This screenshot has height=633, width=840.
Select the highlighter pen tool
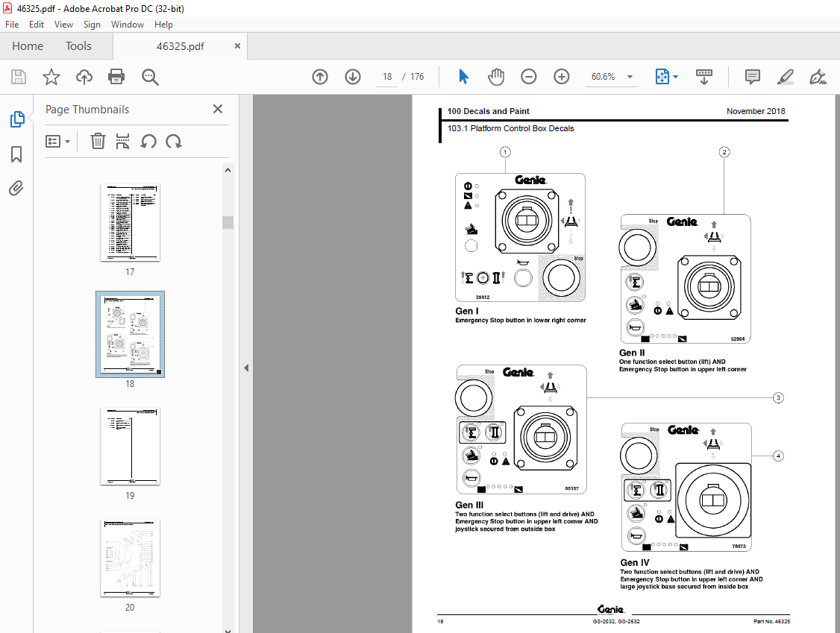pyautogui.click(x=785, y=77)
